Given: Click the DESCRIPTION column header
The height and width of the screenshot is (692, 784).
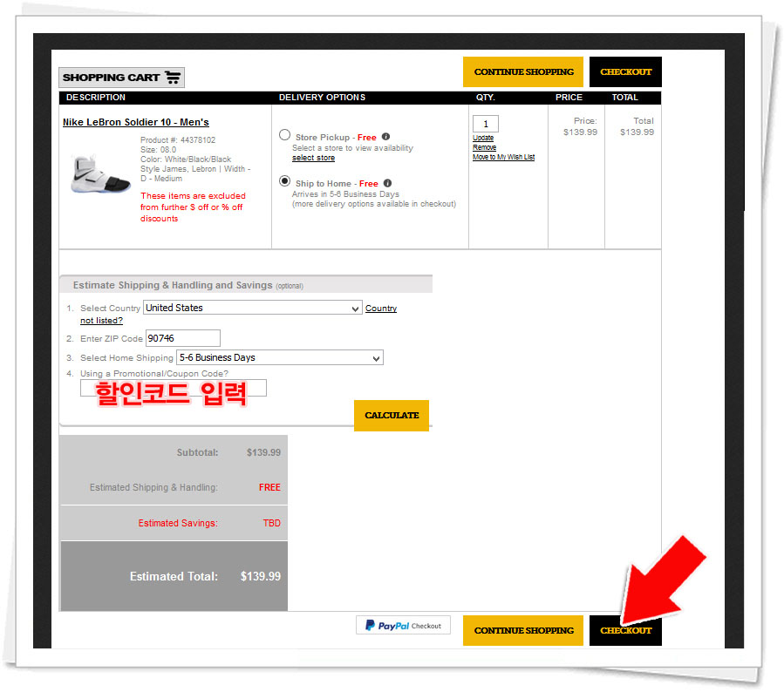Looking at the screenshot, I should click(96, 98).
